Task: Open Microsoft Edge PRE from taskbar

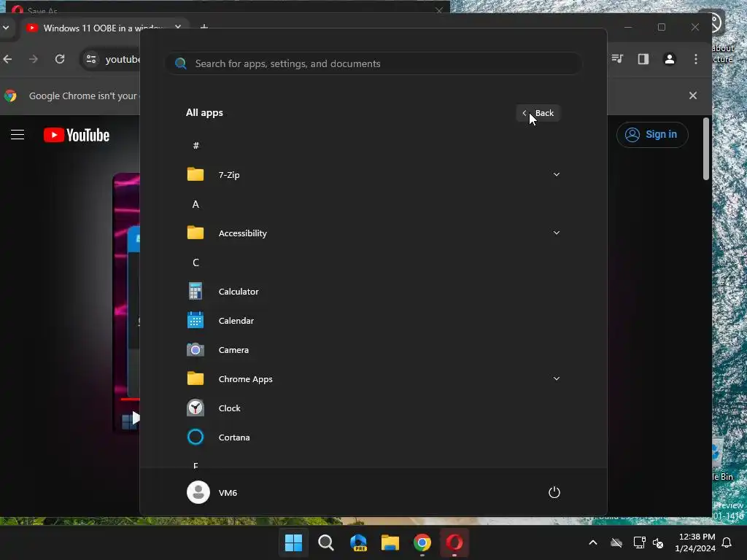Action: 358,542
